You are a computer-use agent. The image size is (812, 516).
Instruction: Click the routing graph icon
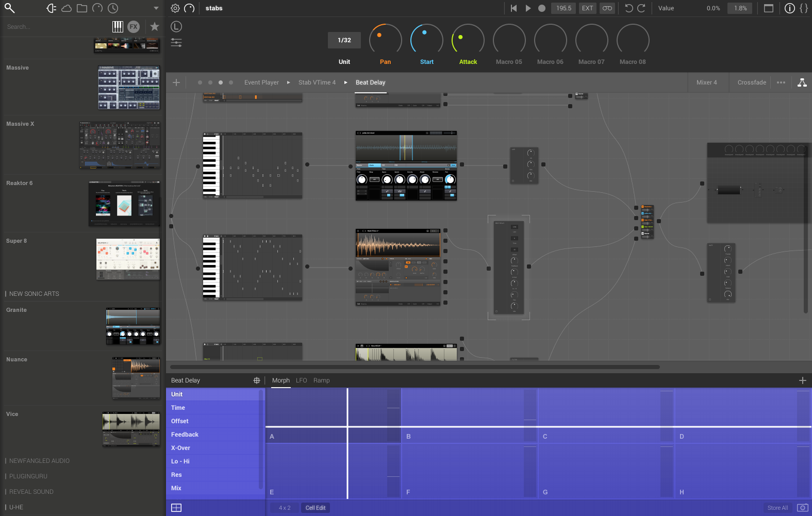[x=802, y=82]
